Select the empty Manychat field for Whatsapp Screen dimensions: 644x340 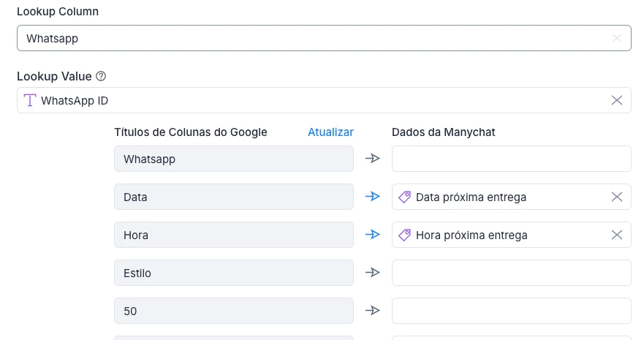511,159
